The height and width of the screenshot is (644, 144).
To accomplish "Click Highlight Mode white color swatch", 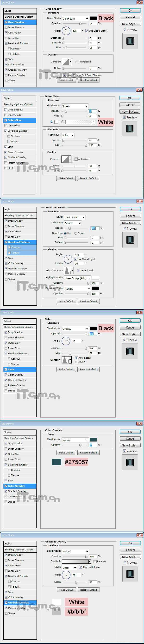I will pyautogui.click(x=95, y=278).
